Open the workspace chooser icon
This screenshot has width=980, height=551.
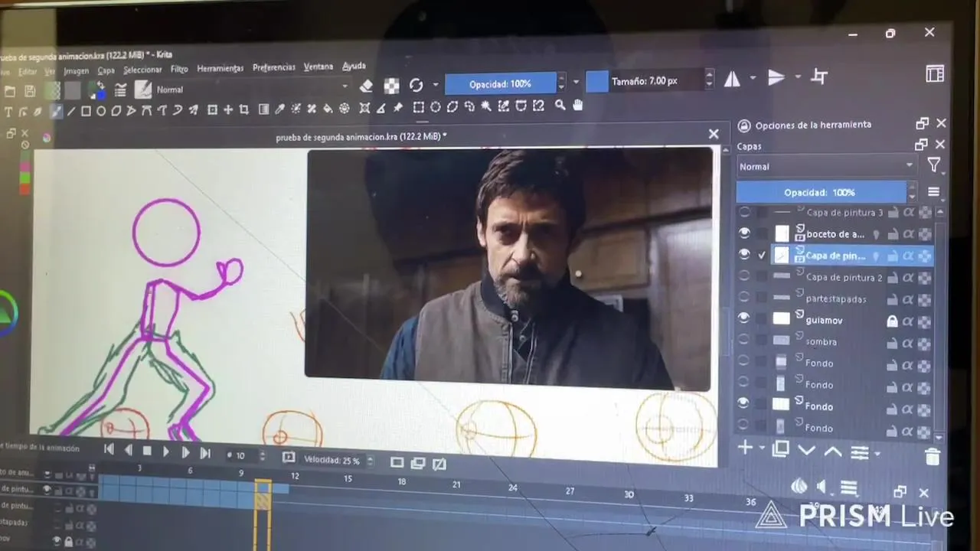[935, 73]
